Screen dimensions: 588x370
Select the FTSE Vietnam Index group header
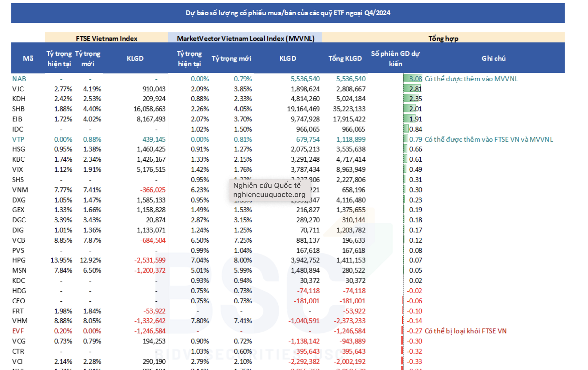107,38
